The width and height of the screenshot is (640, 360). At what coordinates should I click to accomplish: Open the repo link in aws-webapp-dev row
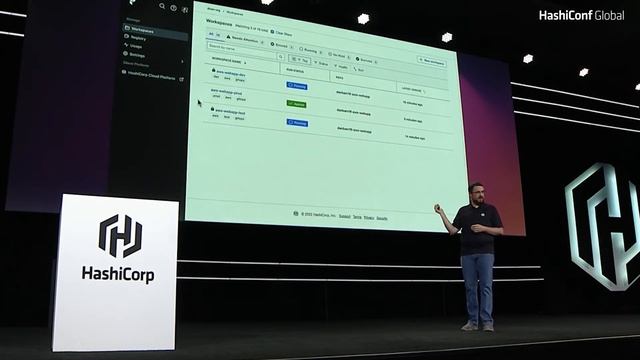point(353,94)
